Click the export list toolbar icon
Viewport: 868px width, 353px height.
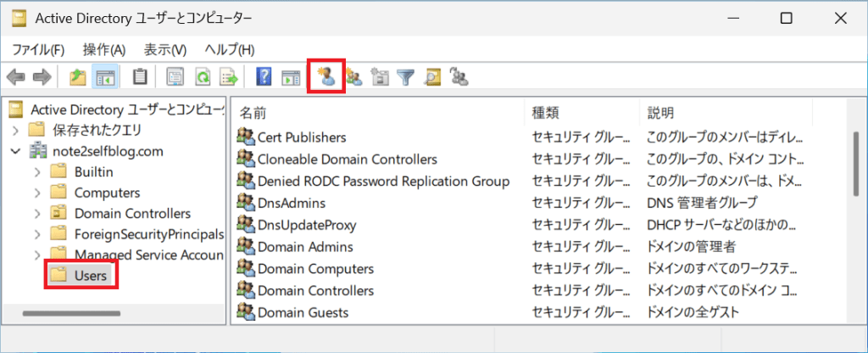228,77
